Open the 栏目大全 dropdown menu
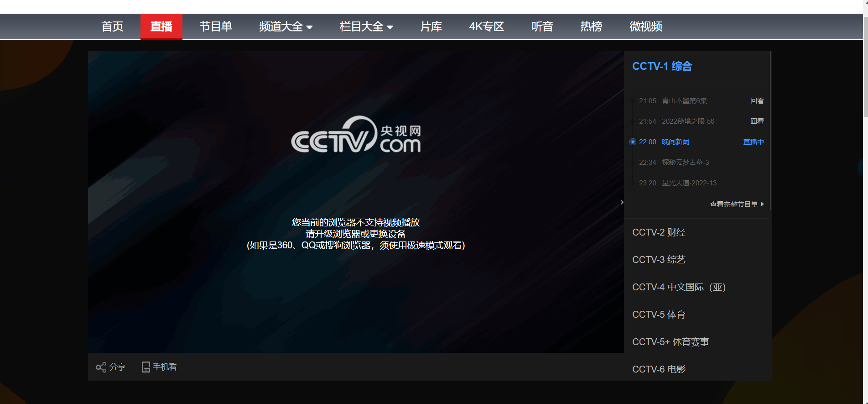Screen dimensions: 868x404 click(366, 26)
